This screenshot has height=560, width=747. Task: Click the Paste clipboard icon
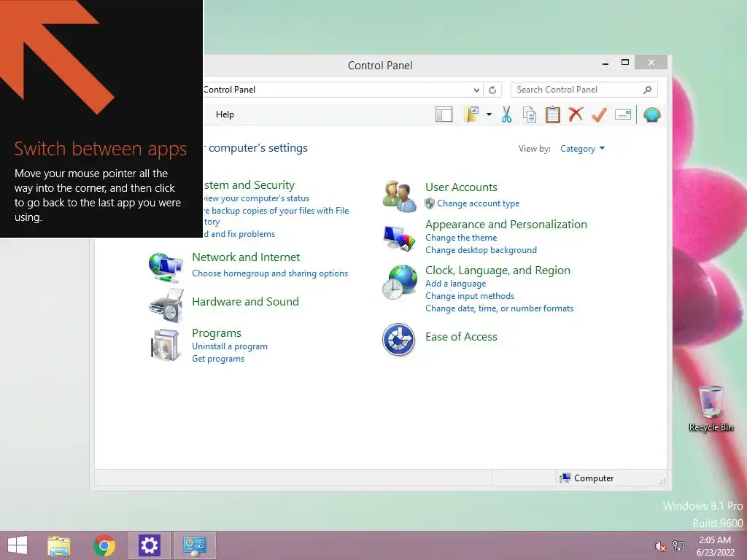553,114
